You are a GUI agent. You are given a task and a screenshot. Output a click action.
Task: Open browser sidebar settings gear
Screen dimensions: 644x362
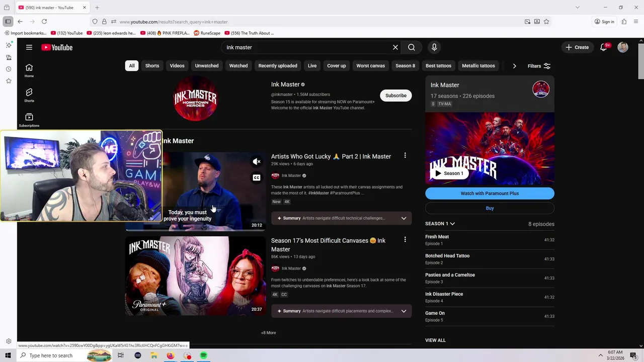[9, 341]
